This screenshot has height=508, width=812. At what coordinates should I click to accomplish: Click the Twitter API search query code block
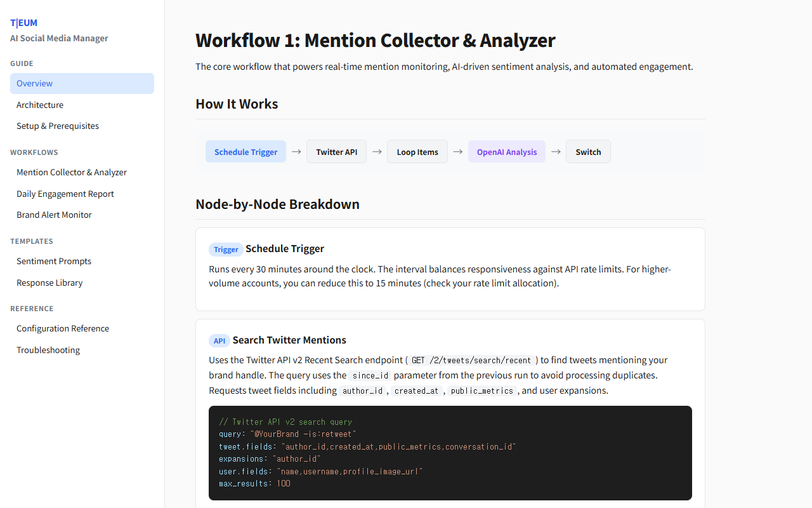[x=450, y=452]
